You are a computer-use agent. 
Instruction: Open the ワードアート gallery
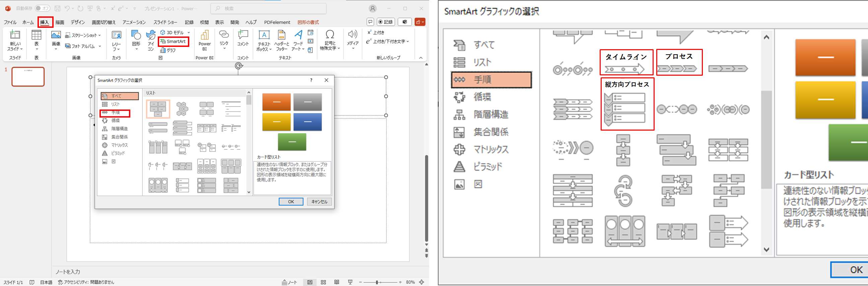point(298,41)
